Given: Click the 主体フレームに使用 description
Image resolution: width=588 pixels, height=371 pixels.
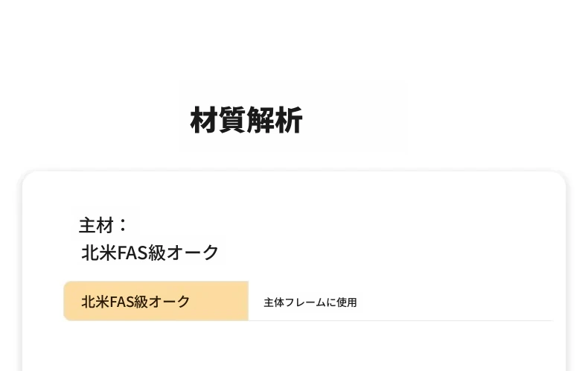Looking at the screenshot, I should pyautogui.click(x=310, y=302).
